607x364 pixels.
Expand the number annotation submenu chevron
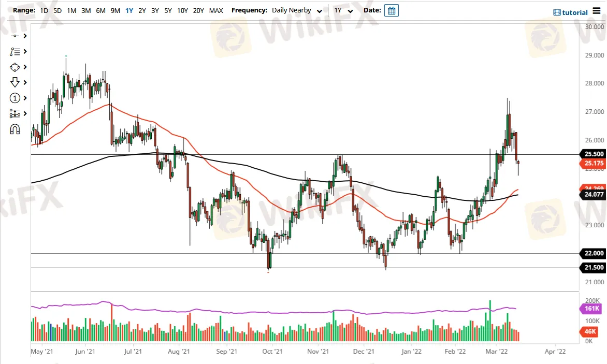pyautogui.click(x=25, y=98)
